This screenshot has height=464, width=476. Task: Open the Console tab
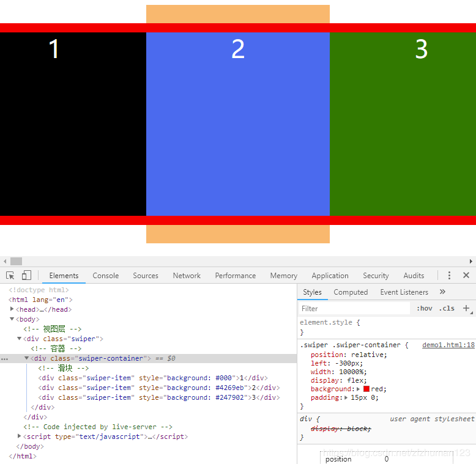(106, 275)
